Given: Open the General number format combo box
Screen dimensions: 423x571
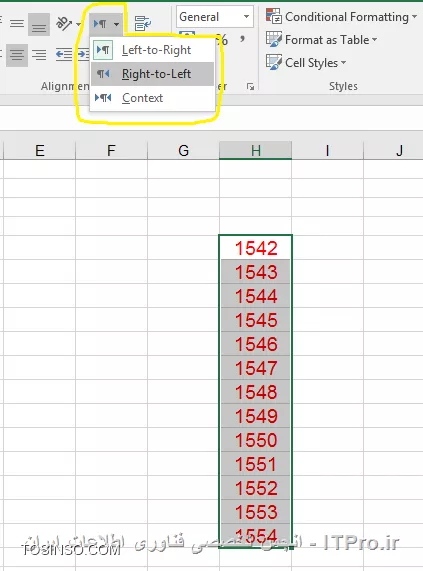Looking at the screenshot, I should tap(215, 17).
